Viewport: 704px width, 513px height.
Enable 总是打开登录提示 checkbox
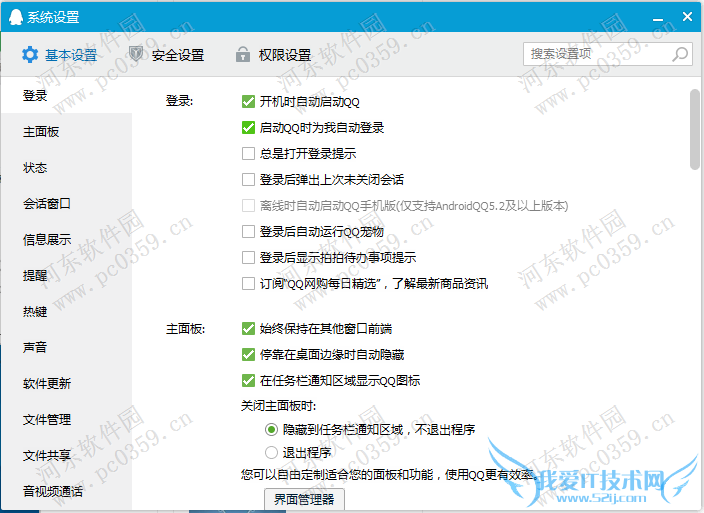pyautogui.click(x=248, y=153)
